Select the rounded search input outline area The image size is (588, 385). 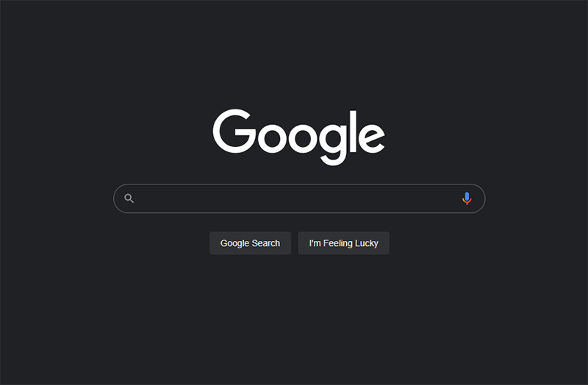(x=299, y=198)
